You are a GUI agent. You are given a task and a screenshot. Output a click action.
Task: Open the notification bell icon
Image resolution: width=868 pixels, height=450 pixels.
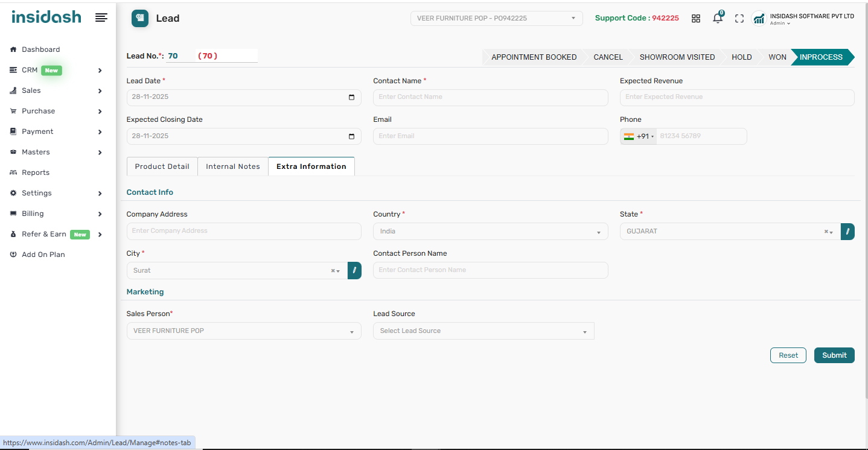[717, 19]
